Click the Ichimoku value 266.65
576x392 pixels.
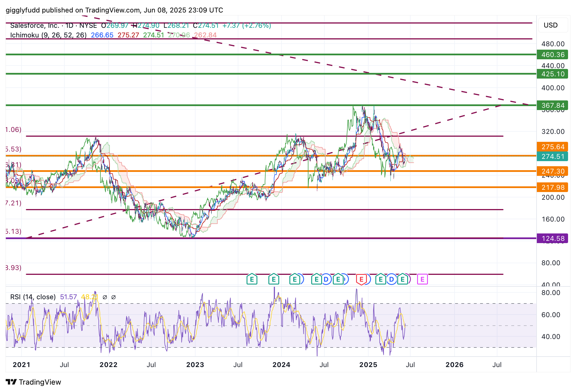tap(102, 35)
